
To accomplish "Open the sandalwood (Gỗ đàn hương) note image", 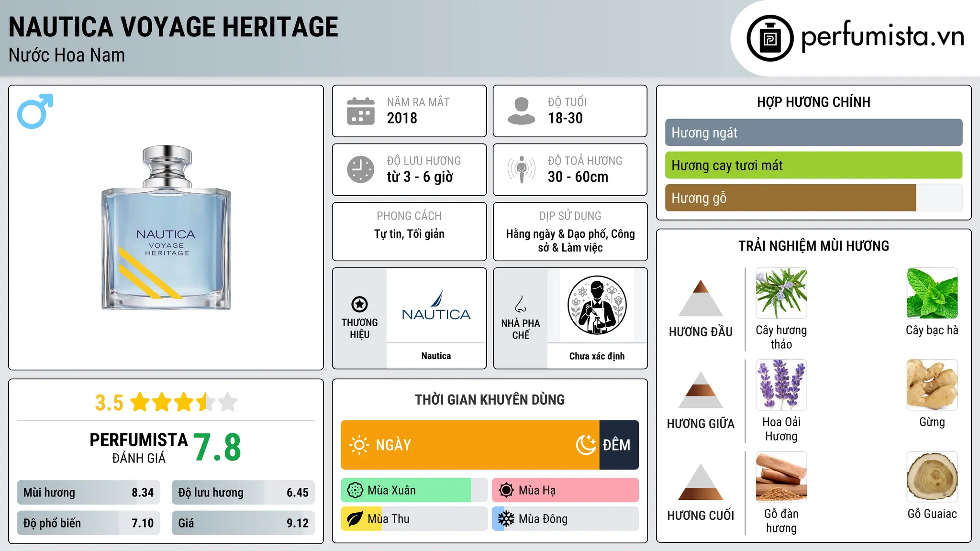I will click(781, 477).
